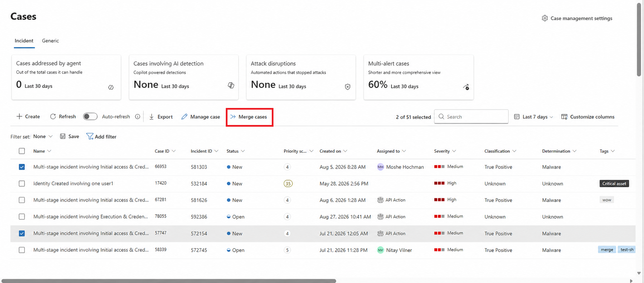Click the shield icon in Attack disruptions card

pos(347,87)
